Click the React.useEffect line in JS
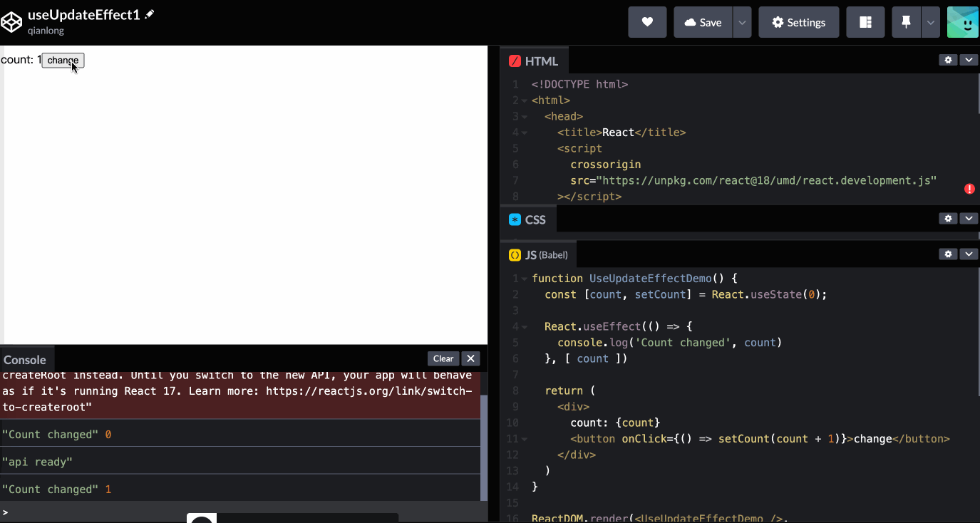The height and width of the screenshot is (523, 980). pos(619,326)
